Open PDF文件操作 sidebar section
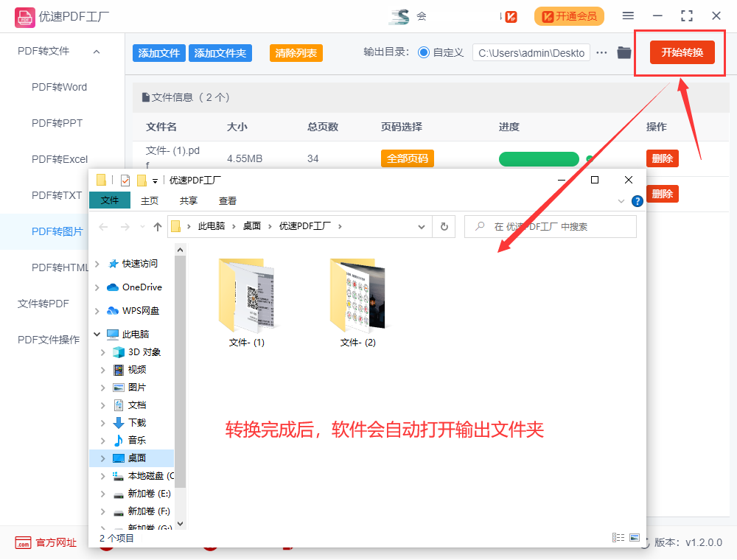 [x=49, y=340]
